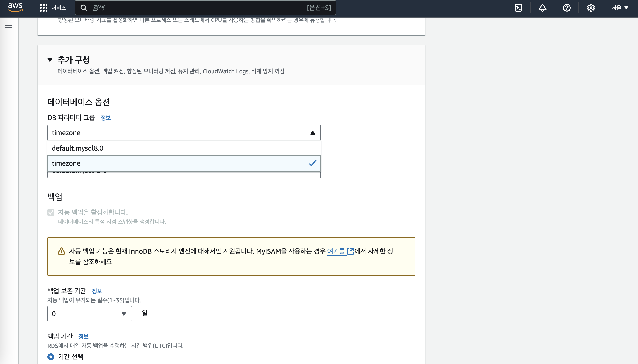638x364 pixels.
Task: Toggle the automatic backup checkbox
Action: [51, 212]
